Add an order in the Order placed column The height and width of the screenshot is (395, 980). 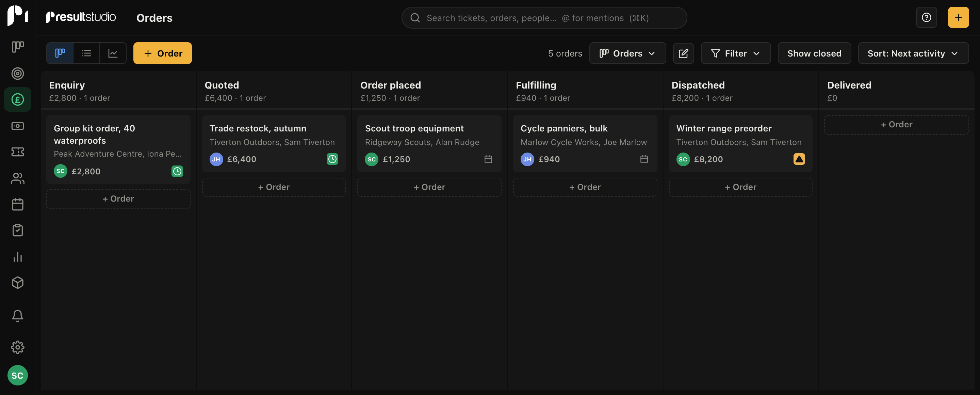(429, 187)
